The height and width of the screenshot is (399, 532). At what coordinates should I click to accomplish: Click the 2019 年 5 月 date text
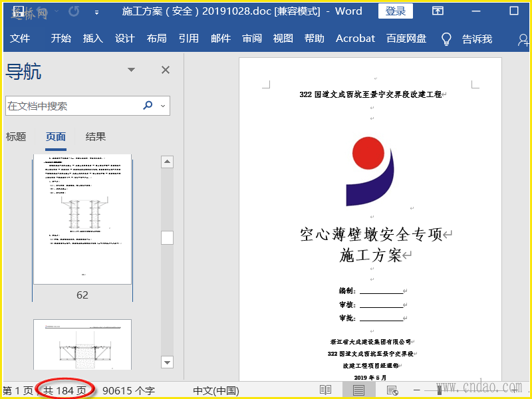(x=370, y=378)
